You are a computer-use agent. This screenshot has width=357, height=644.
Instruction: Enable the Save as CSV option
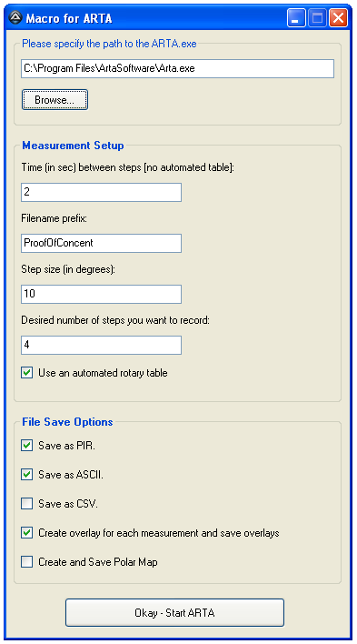pos(27,504)
